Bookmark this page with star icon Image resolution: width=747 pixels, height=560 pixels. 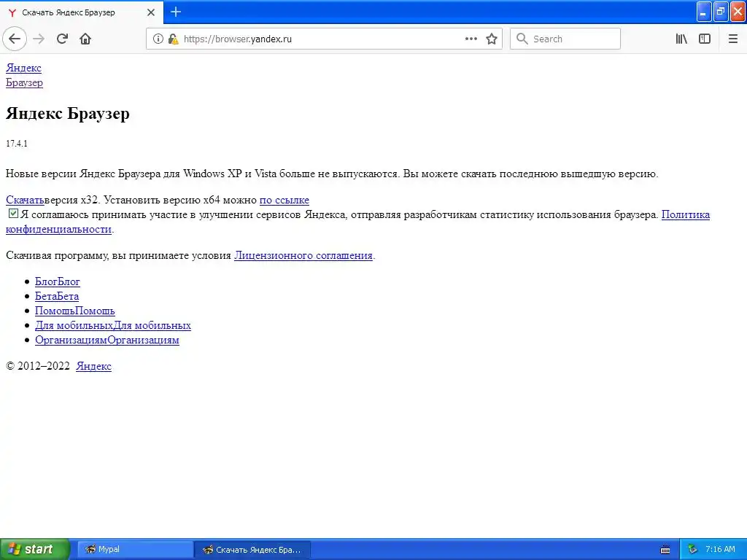click(492, 39)
